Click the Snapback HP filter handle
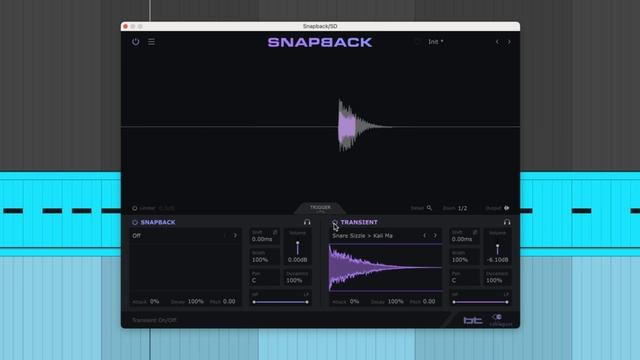This screenshot has width=640, height=360. click(x=254, y=302)
